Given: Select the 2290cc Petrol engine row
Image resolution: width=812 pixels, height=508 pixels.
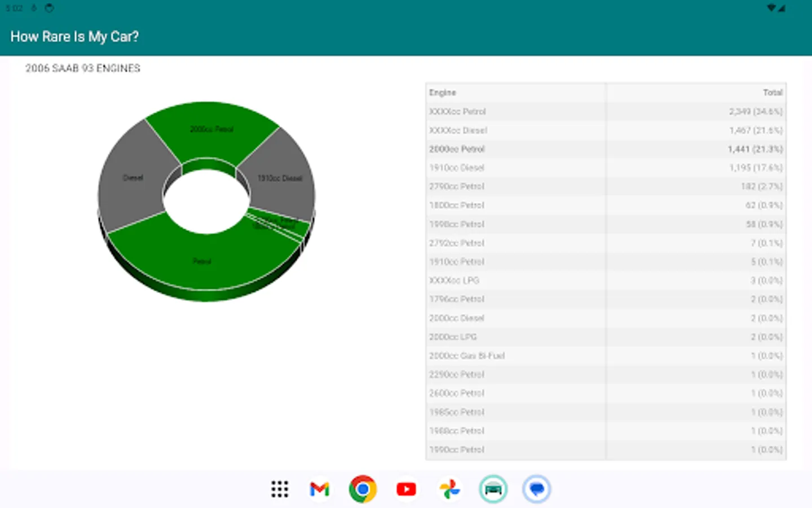Looking at the screenshot, I should (606, 374).
